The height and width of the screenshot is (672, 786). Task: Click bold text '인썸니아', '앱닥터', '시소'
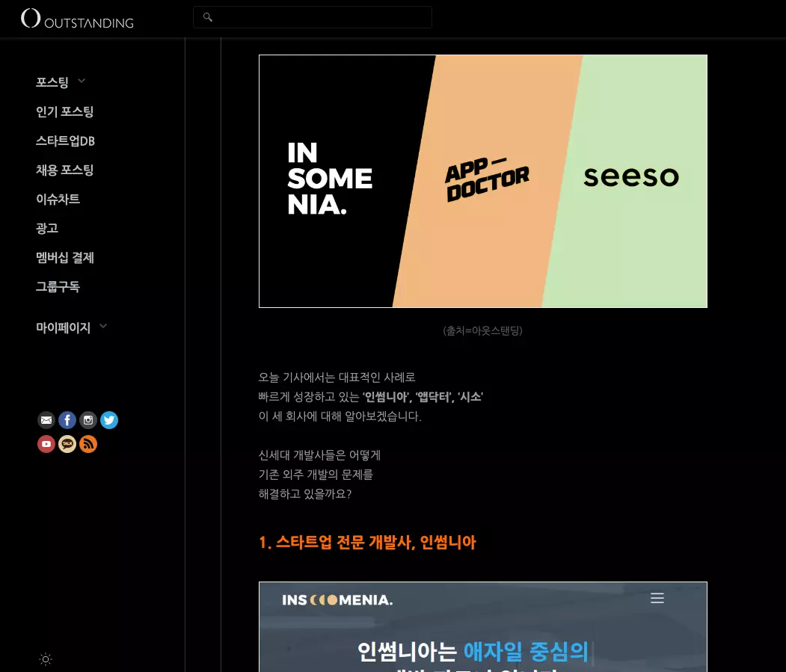click(x=423, y=397)
